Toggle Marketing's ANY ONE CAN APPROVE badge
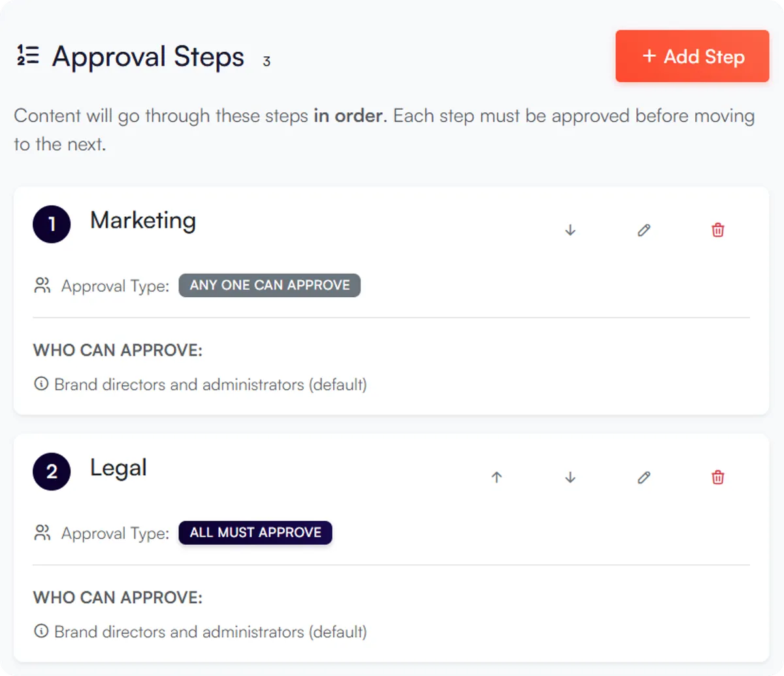Image resolution: width=784 pixels, height=676 pixels. pos(269,285)
